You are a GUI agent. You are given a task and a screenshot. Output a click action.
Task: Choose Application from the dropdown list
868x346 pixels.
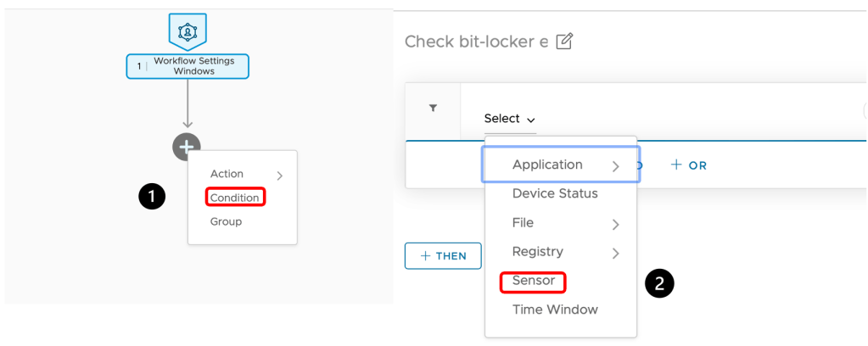pos(547,165)
